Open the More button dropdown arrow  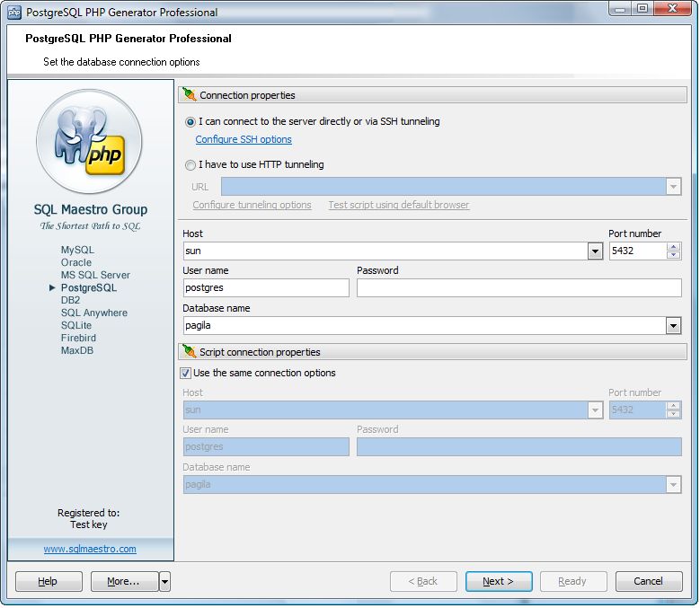pyautogui.click(x=164, y=582)
